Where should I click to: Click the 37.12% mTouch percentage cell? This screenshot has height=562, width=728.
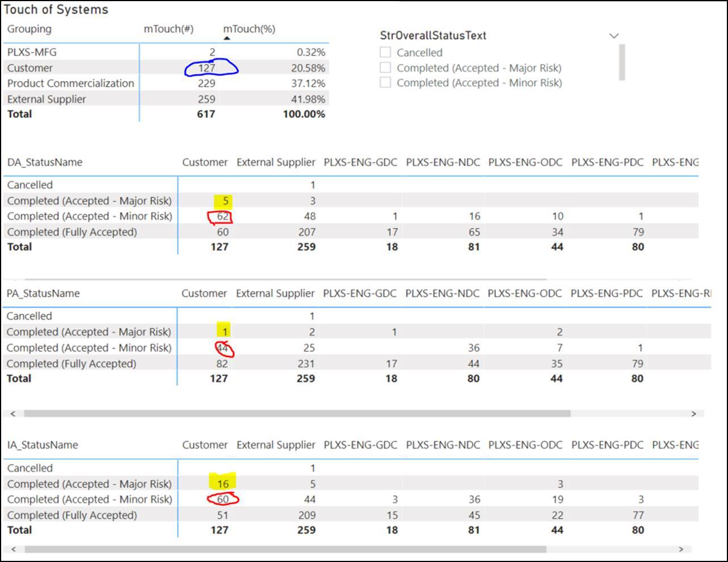pyautogui.click(x=307, y=83)
